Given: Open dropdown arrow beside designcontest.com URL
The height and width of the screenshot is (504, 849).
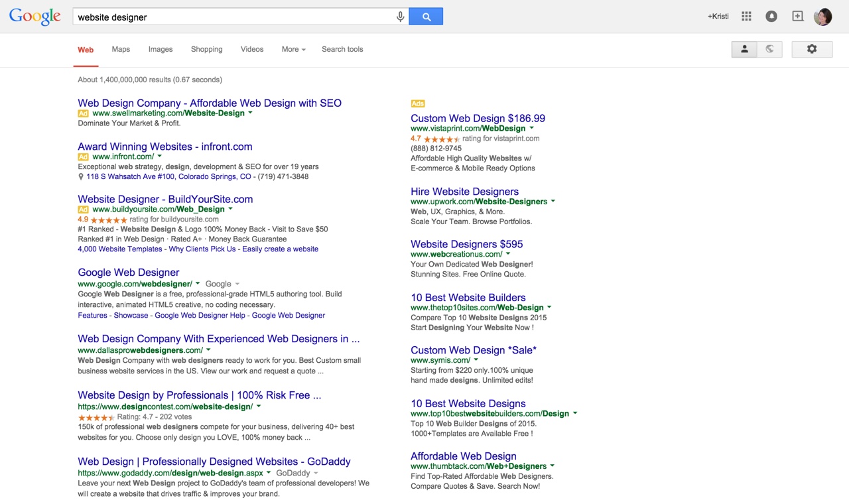Looking at the screenshot, I should tap(258, 407).
